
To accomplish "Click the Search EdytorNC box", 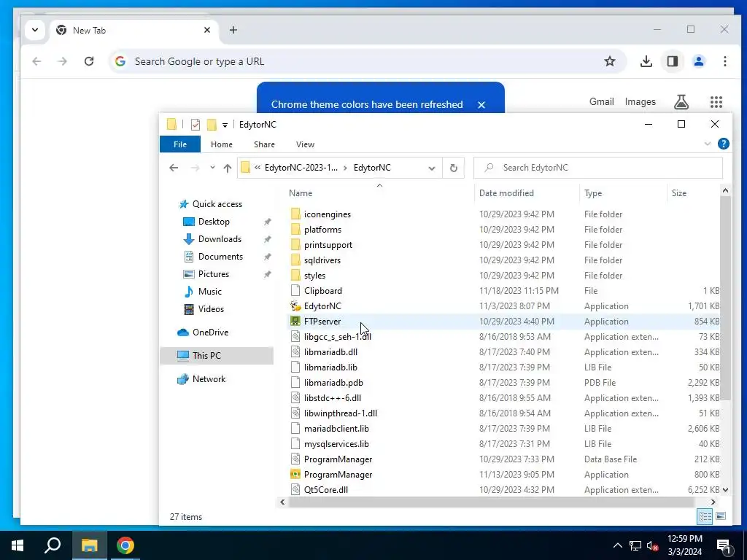I will pyautogui.click(x=598, y=168).
